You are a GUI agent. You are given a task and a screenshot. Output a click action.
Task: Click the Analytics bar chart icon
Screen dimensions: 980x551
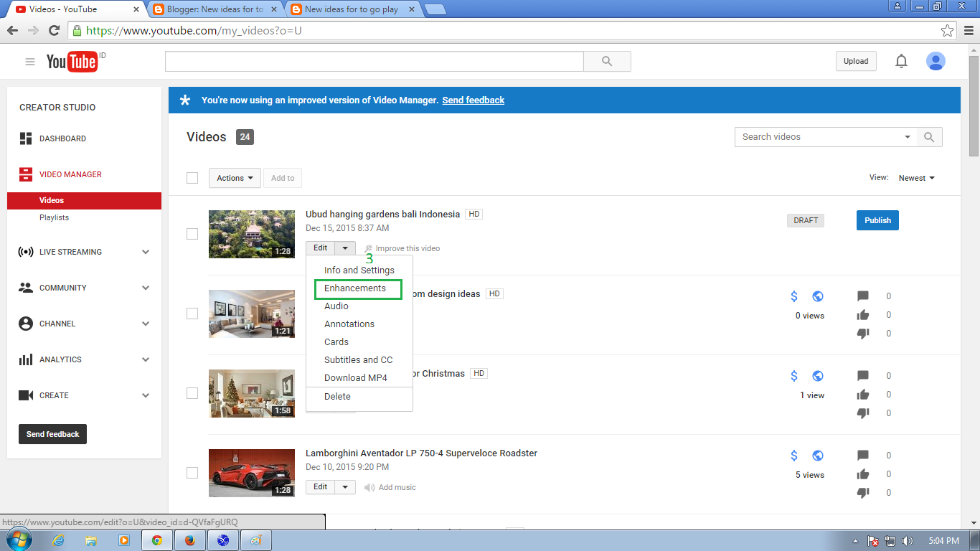[x=26, y=359]
